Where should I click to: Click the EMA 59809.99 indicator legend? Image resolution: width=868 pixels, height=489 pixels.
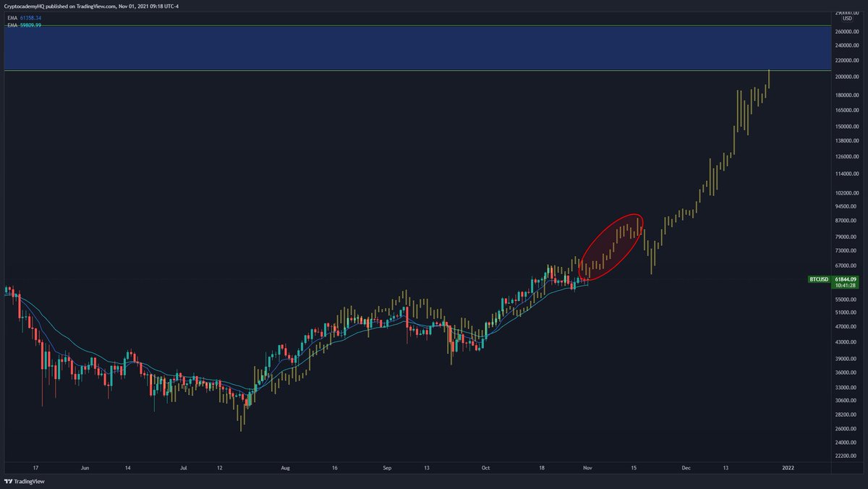pos(22,24)
